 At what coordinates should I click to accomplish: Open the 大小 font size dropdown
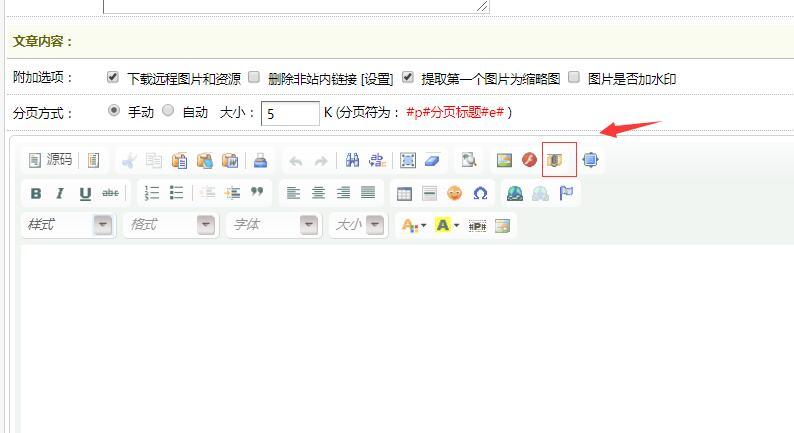pos(359,225)
